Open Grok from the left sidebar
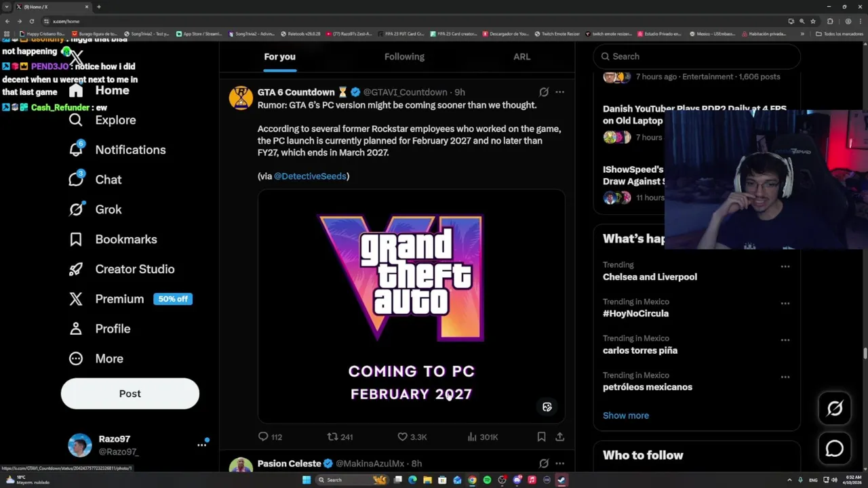The image size is (868, 488). point(96,209)
